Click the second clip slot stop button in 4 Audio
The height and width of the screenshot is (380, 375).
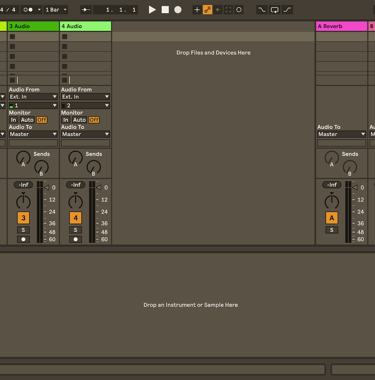pos(65,46)
